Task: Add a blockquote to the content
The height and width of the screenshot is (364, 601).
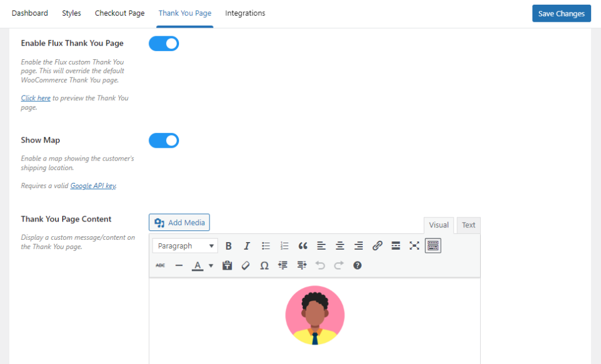Action: point(303,246)
